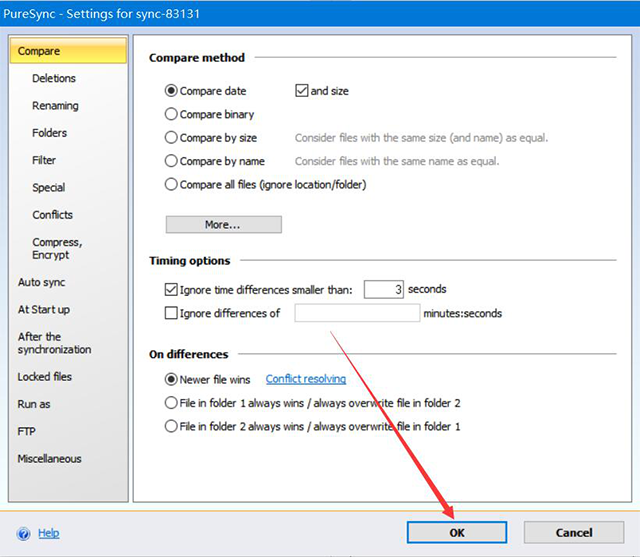640x557 pixels.
Task: Select File in folder 2 always wins
Action: 171,426
